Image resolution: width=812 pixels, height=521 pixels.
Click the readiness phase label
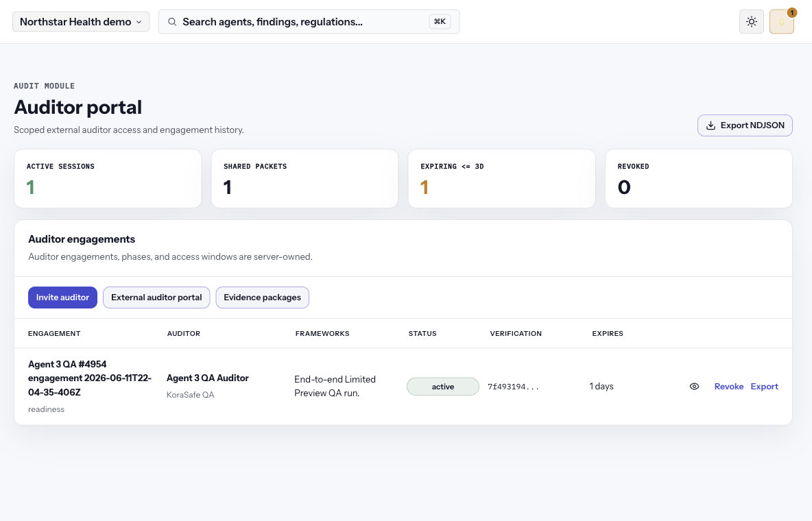tap(46, 409)
